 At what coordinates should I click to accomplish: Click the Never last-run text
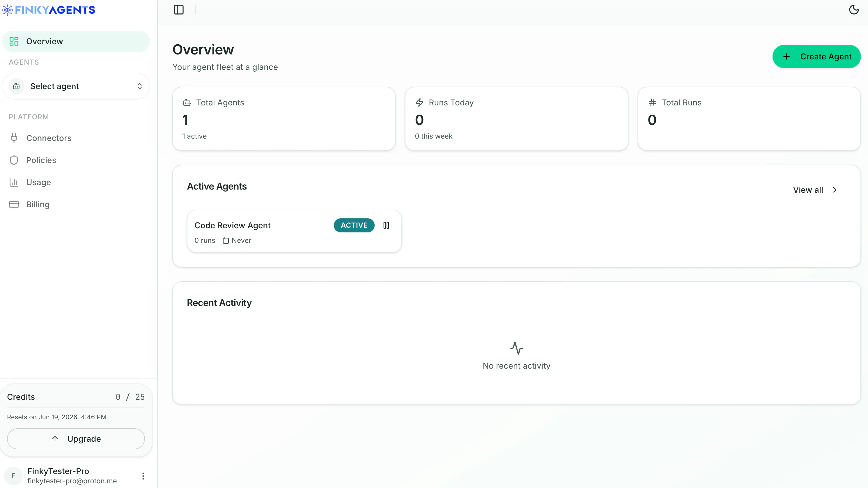coord(241,241)
